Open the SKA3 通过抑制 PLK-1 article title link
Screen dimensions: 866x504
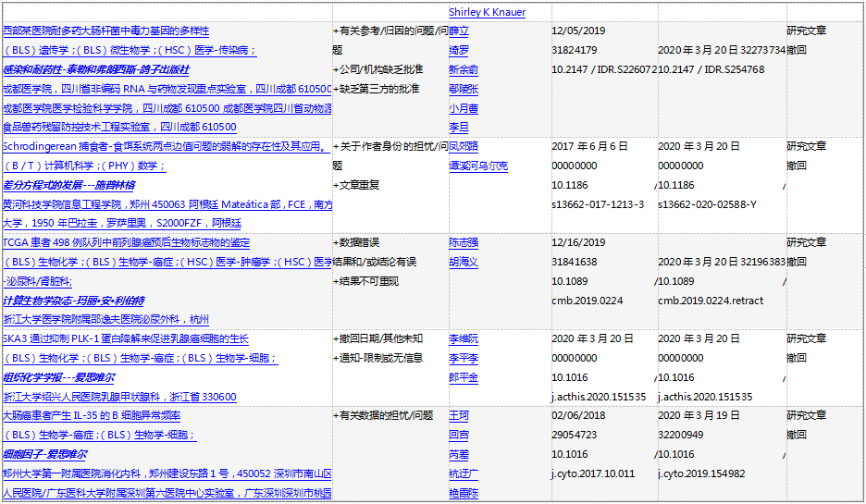pos(126,338)
